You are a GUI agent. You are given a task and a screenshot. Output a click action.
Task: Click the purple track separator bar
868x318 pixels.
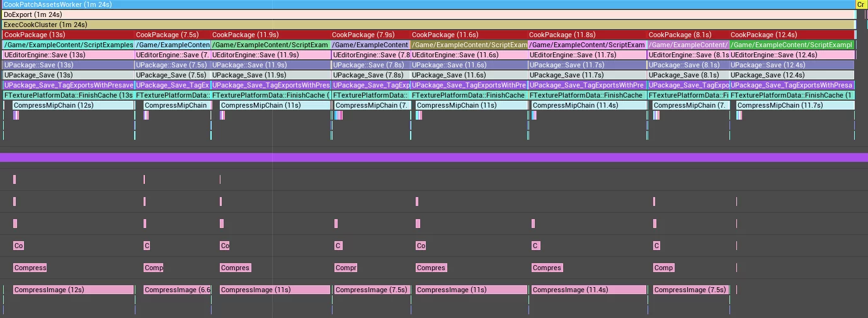pos(433,157)
